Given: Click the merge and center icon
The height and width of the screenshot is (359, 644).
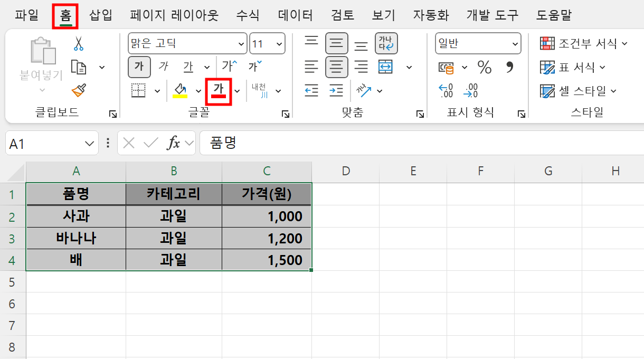Looking at the screenshot, I should click(386, 67).
